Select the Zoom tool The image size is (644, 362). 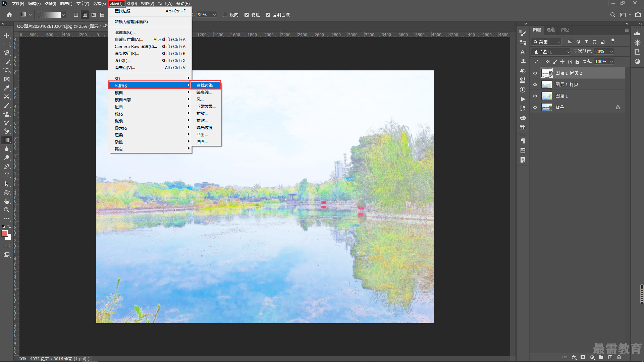click(7, 210)
